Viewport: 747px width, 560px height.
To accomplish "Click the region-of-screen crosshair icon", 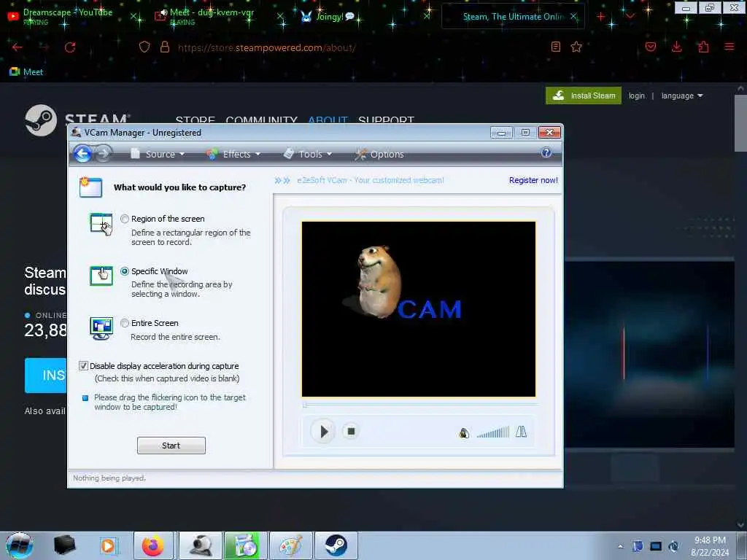I will pos(101,225).
